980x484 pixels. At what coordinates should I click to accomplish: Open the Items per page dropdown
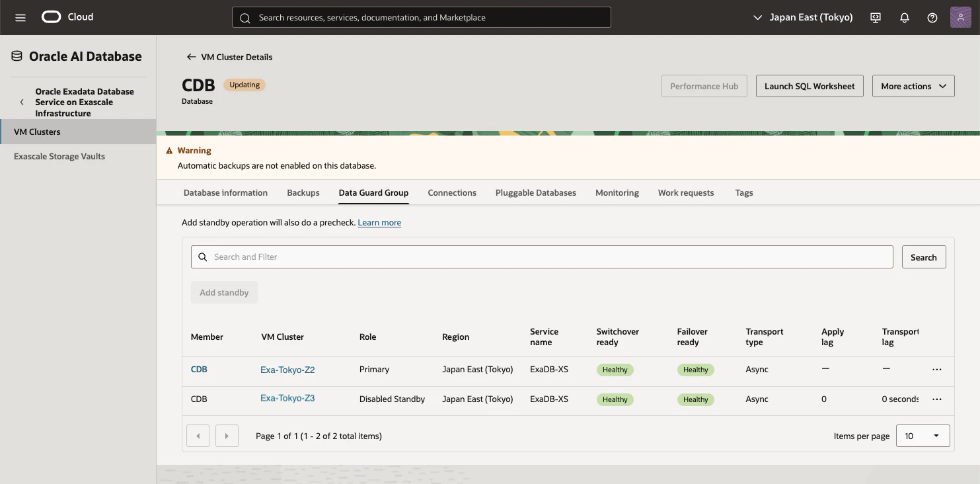click(923, 436)
